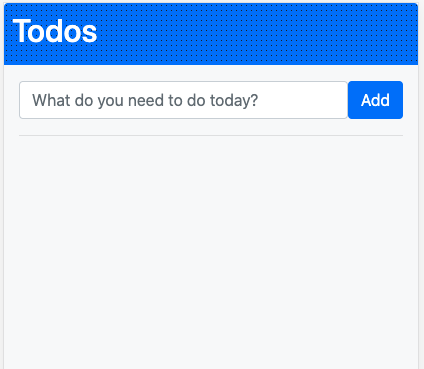Click the blue dotted header banner
Image resolution: width=424 pixels, height=369 pixels.
coord(211,34)
